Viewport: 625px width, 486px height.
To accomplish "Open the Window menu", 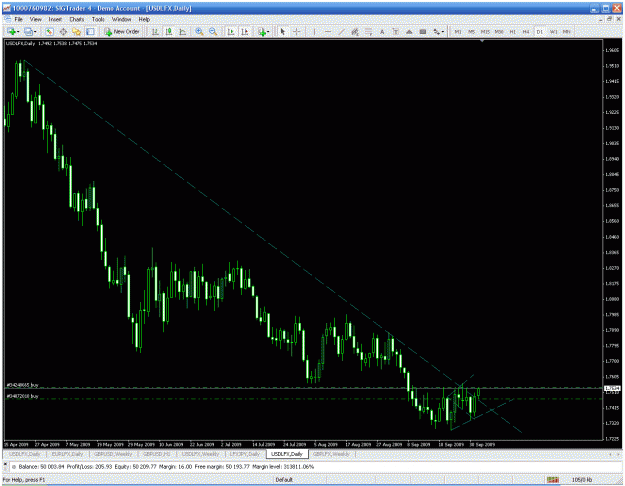I will pyautogui.click(x=121, y=19).
